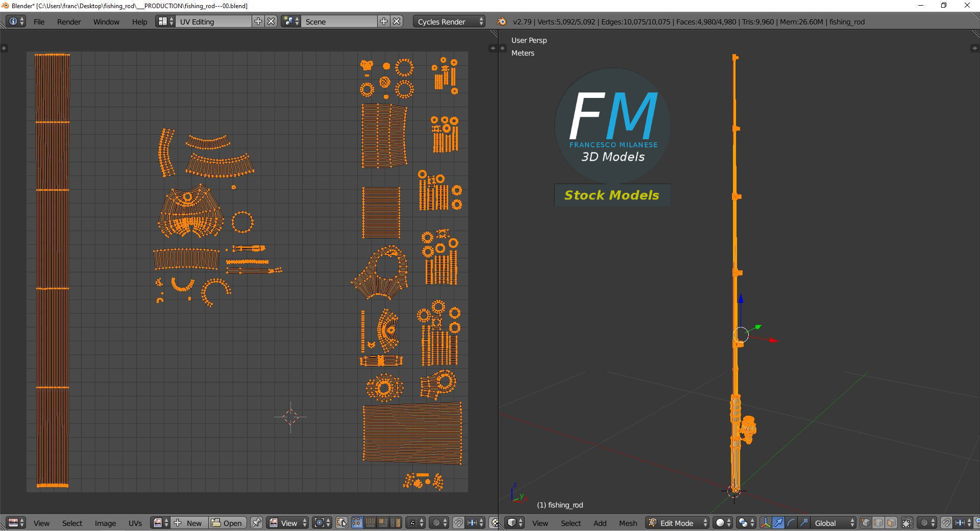Open the viewport shading dropdown
980x531 pixels.
pyautogui.click(x=723, y=523)
